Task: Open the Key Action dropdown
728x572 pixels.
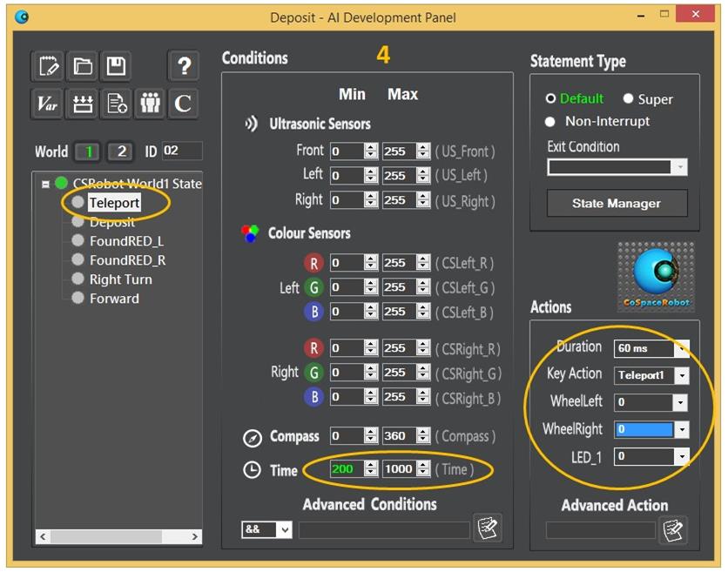Action: click(x=681, y=376)
